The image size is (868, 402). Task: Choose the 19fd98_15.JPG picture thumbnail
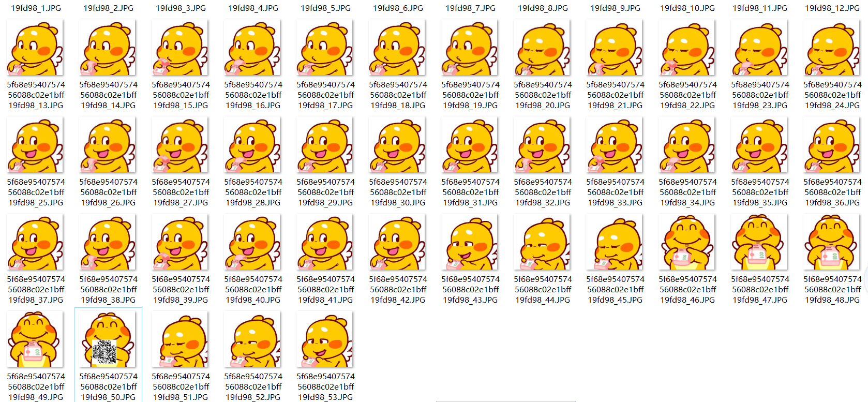click(180, 48)
